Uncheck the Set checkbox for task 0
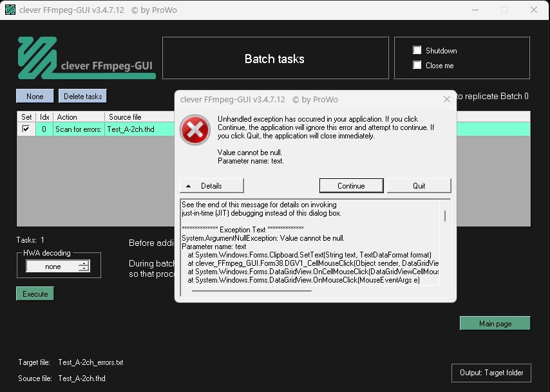This screenshot has width=550, height=392. point(26,129)
